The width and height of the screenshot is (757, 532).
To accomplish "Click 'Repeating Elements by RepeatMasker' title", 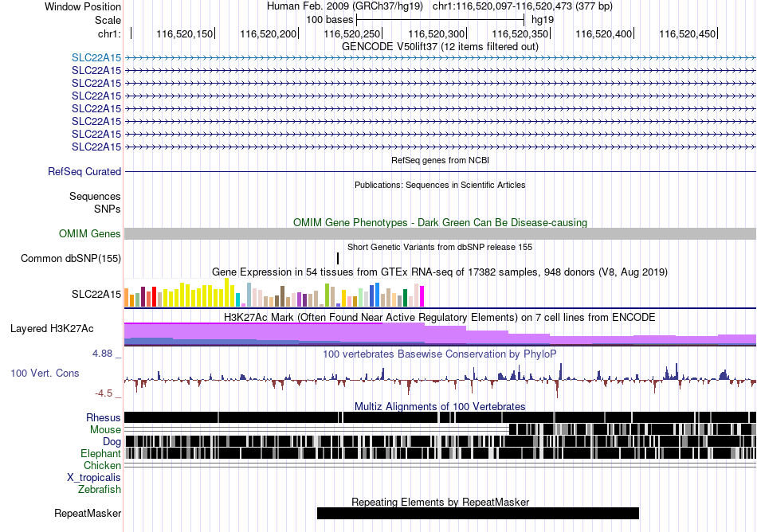I will point(440,502).
